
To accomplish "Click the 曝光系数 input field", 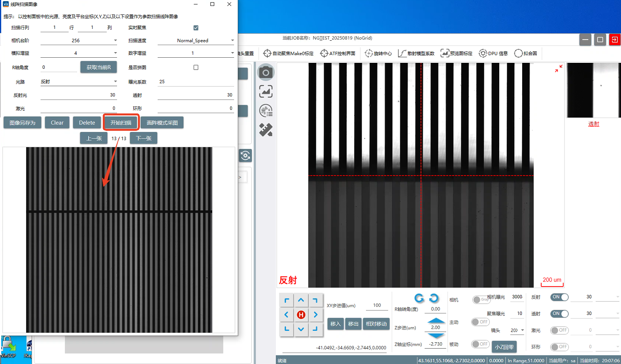I will coord(195,82).
